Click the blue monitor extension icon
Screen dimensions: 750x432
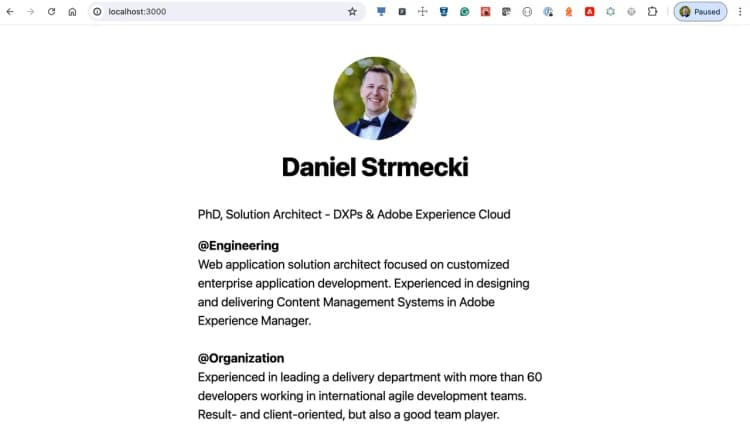click(x=381, y=12)
